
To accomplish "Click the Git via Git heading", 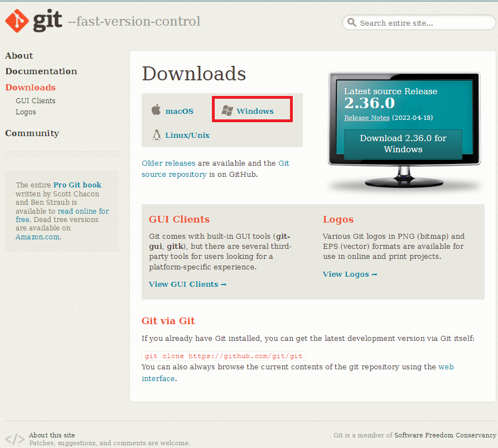I will pos(168,321).
